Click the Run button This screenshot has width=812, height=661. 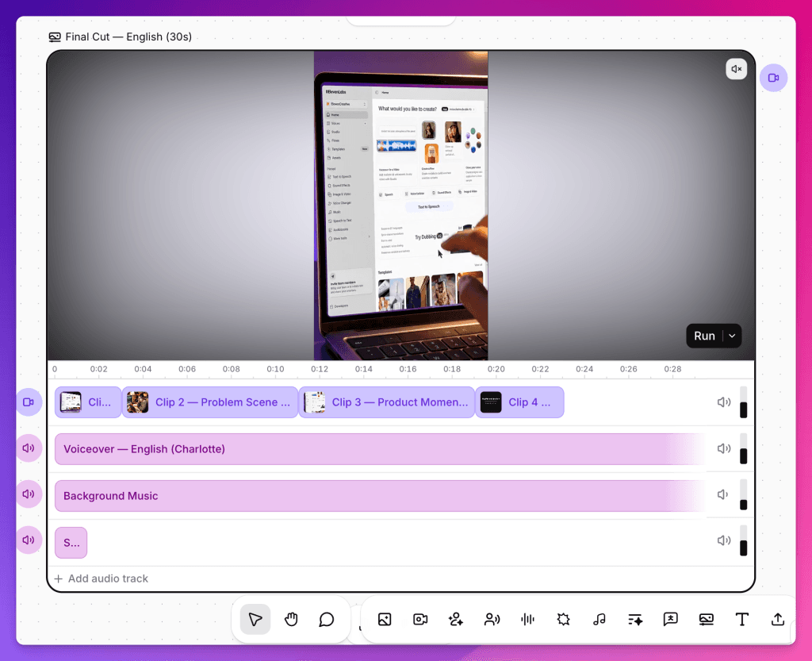704,336
